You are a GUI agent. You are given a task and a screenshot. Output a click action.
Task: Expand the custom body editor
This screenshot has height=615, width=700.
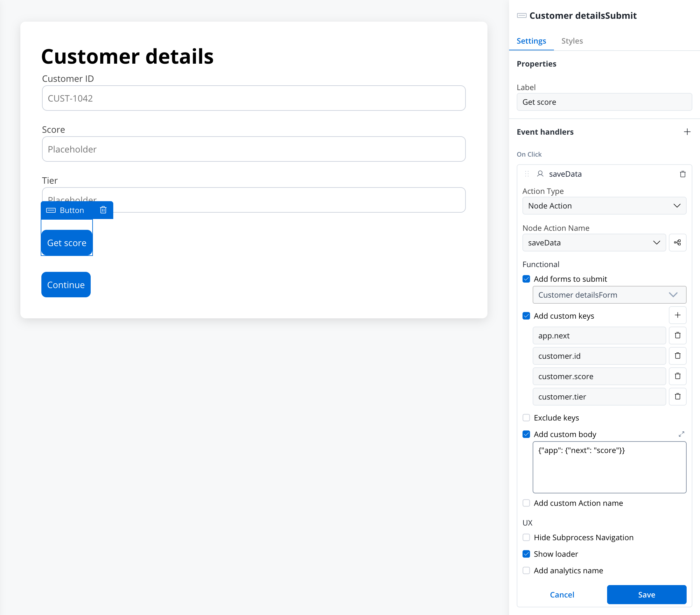682,434
